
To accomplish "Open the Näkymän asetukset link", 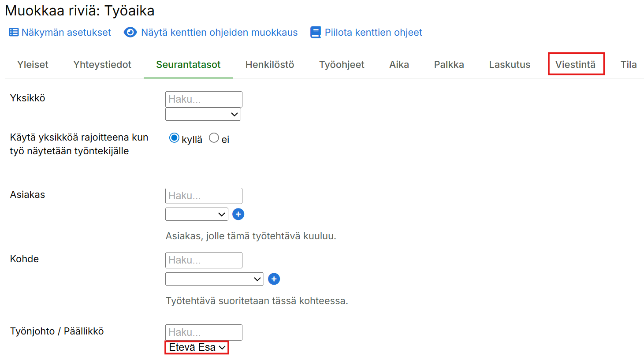I will pos(66,32).
